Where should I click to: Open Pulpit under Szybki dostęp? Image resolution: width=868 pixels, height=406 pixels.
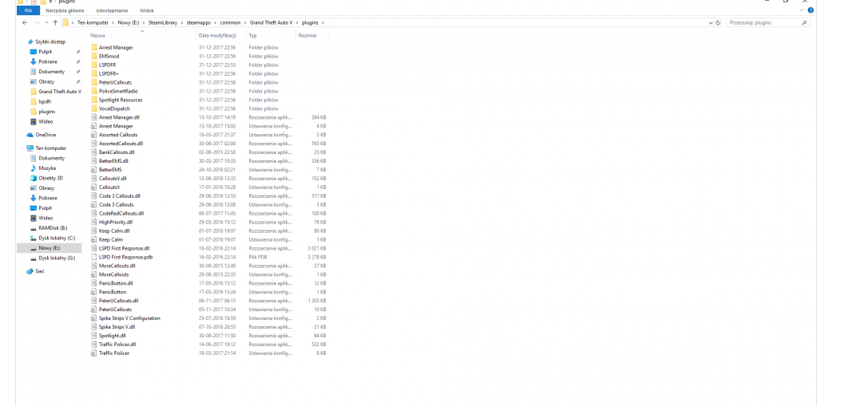45,51
